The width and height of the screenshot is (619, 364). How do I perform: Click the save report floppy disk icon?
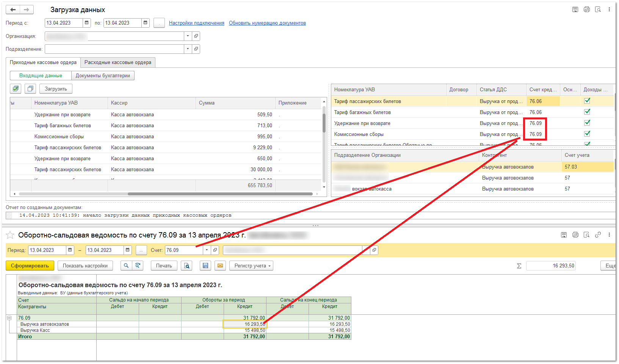pos(205,266)
